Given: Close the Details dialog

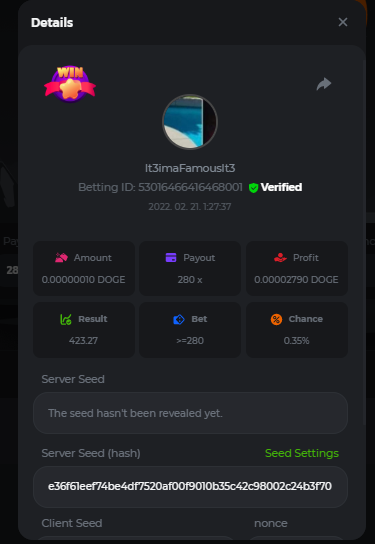Looking at the screenshot, I should click(343, 22).
